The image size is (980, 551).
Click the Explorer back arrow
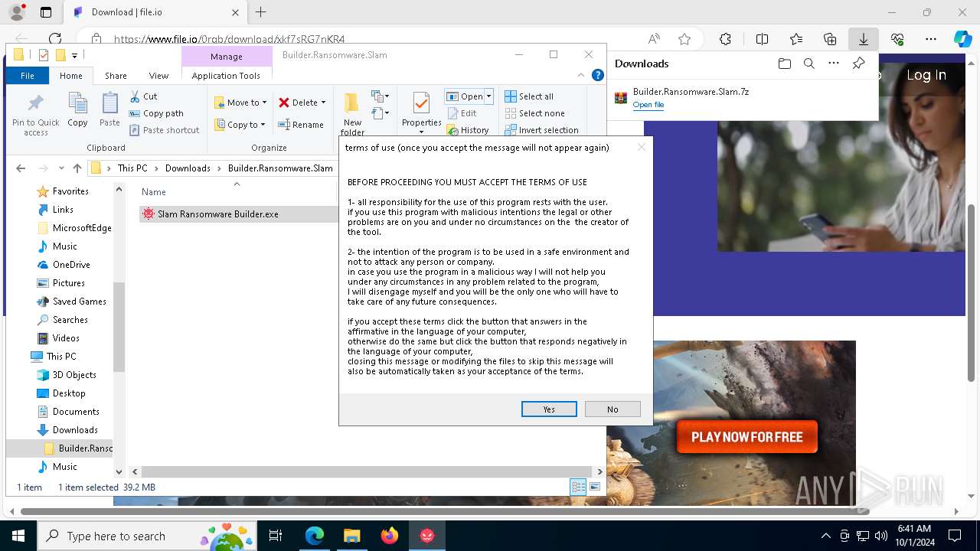[x=21, y=168]
